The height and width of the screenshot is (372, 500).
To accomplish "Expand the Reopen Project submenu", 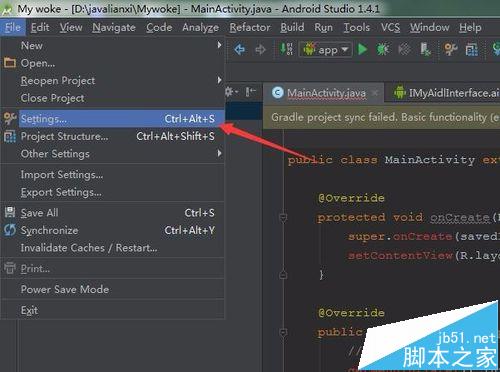I will pyautogui.click(x=112, y=80).
